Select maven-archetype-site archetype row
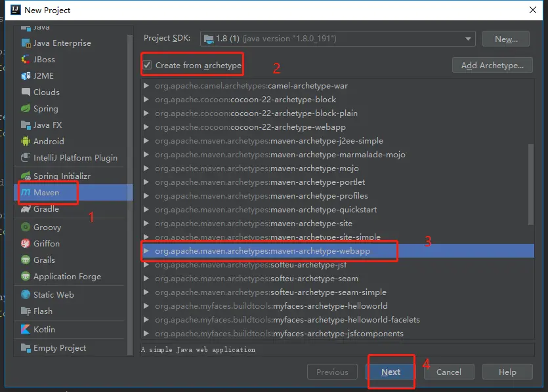The image size is (548, 392). (x=337, y=224)
